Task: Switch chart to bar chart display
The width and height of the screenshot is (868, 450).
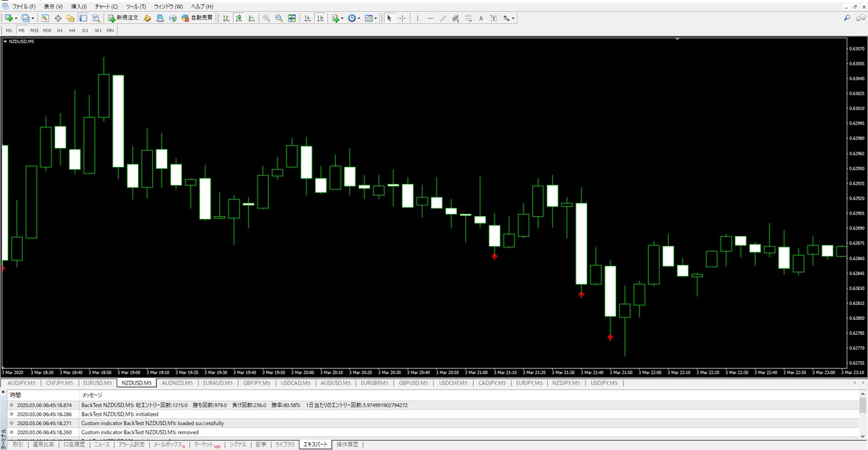Action: click(x=226, y=18)
